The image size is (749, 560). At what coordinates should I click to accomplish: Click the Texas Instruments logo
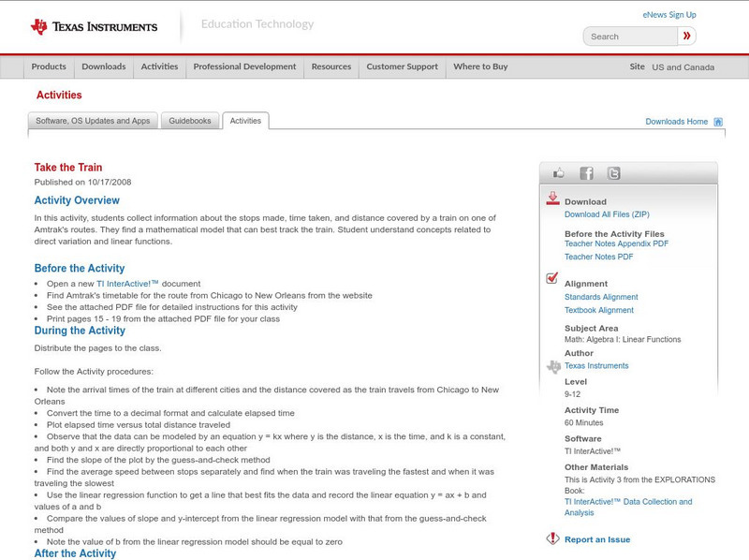(x=94, y=27)
